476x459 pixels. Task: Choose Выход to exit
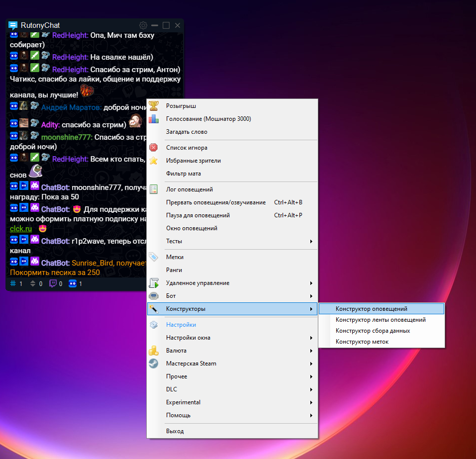pyautogui.click(x=232, y=431)
